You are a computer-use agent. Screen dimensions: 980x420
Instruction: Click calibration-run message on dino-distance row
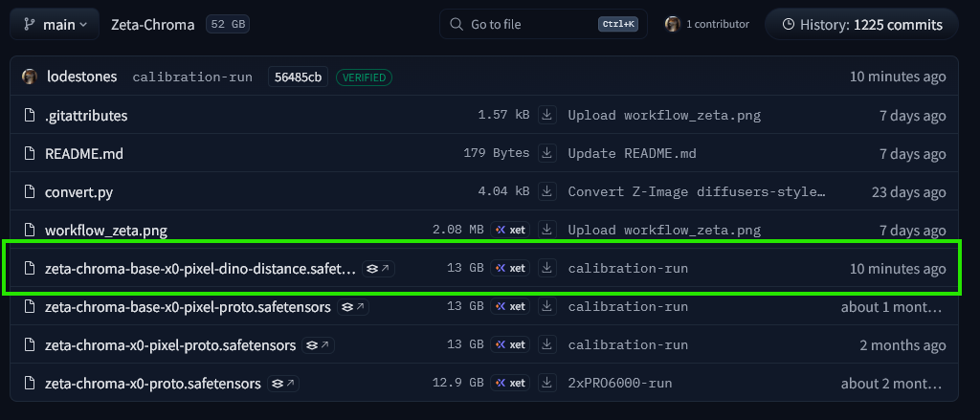pos(628,269)
